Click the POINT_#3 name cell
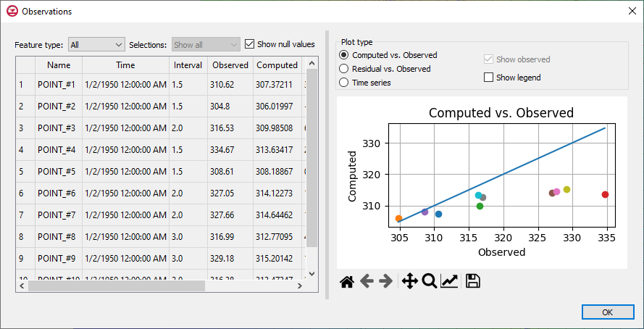The image size is (644, 329). (x=59, y=128)
